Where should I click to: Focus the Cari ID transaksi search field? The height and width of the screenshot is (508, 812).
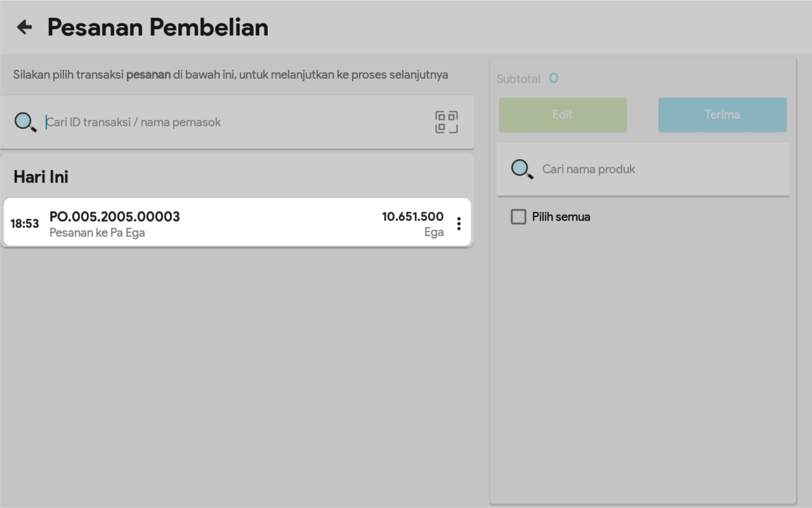pyautogui.click(x=235, y=122)
